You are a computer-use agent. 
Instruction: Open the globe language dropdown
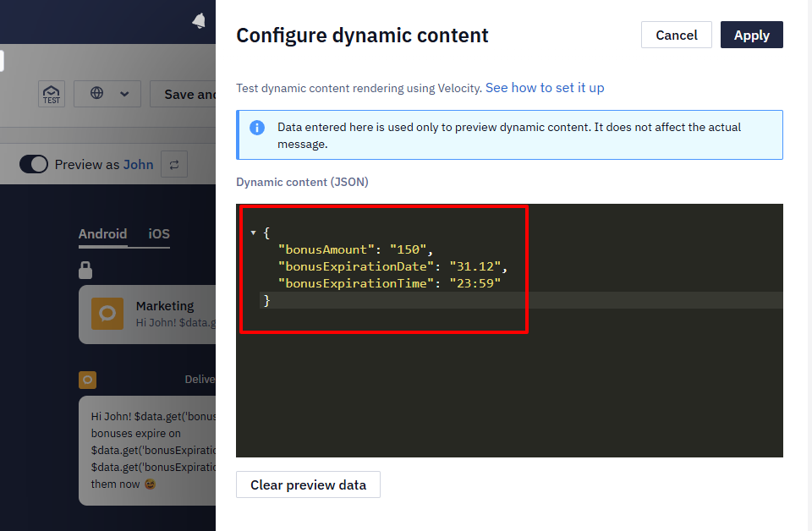coord(107,94)
